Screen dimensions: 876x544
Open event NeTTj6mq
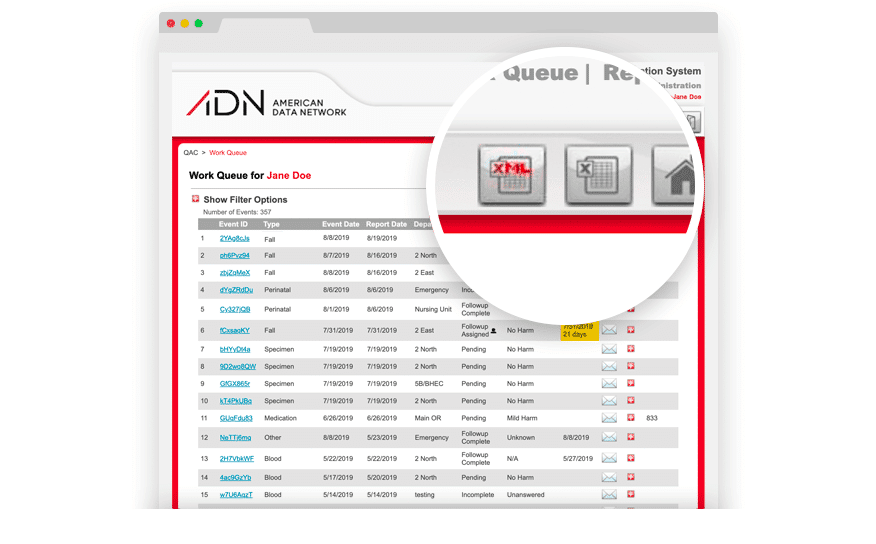coord(235,438)
